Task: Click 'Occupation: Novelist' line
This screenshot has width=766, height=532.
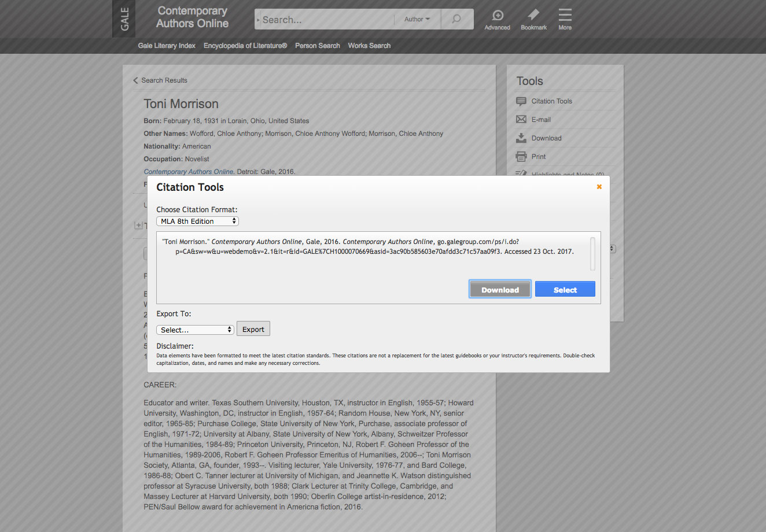Action: click(176, 159)
